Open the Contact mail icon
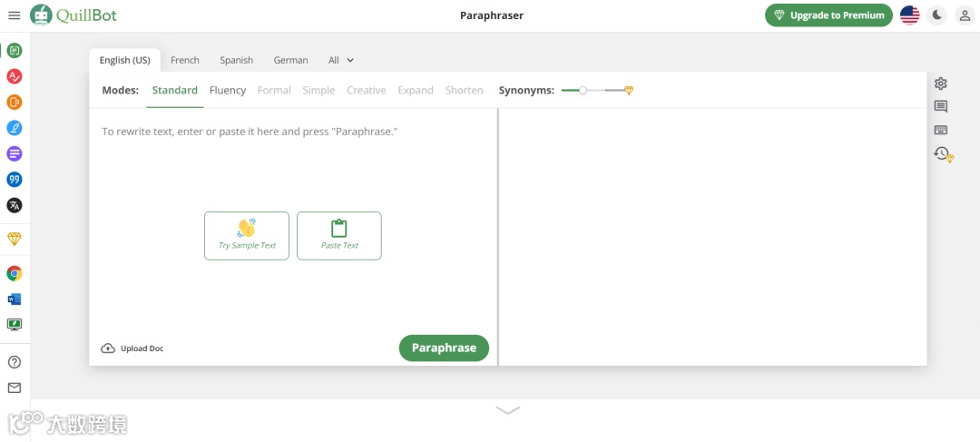Screen dimensions: 980x442 (x=15, y=388)
